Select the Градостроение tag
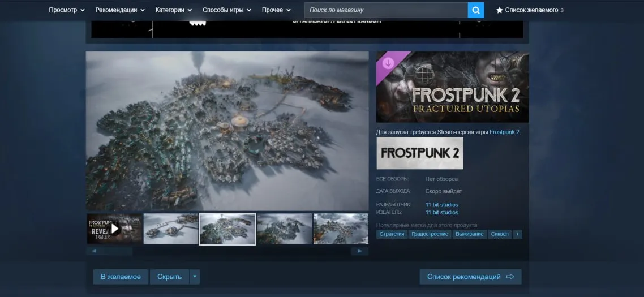The height and width of the screenshot is (297, 644). [x=430, y=234]
